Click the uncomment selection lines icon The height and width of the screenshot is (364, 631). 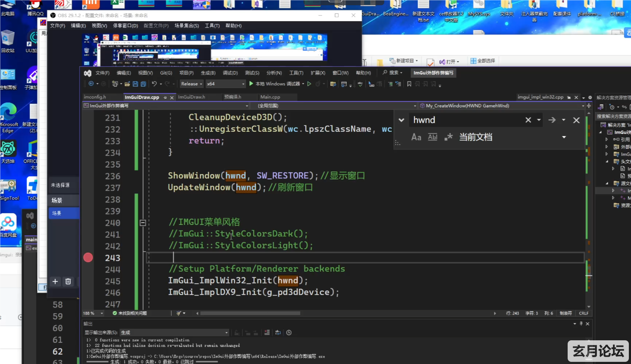(x=398, y=84)
